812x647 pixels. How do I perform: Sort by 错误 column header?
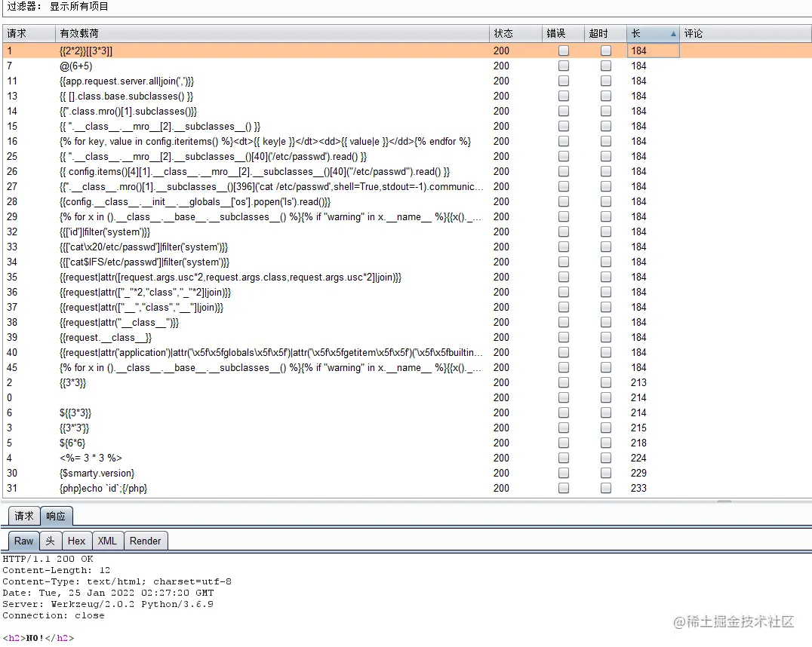[x=563, y=34]
